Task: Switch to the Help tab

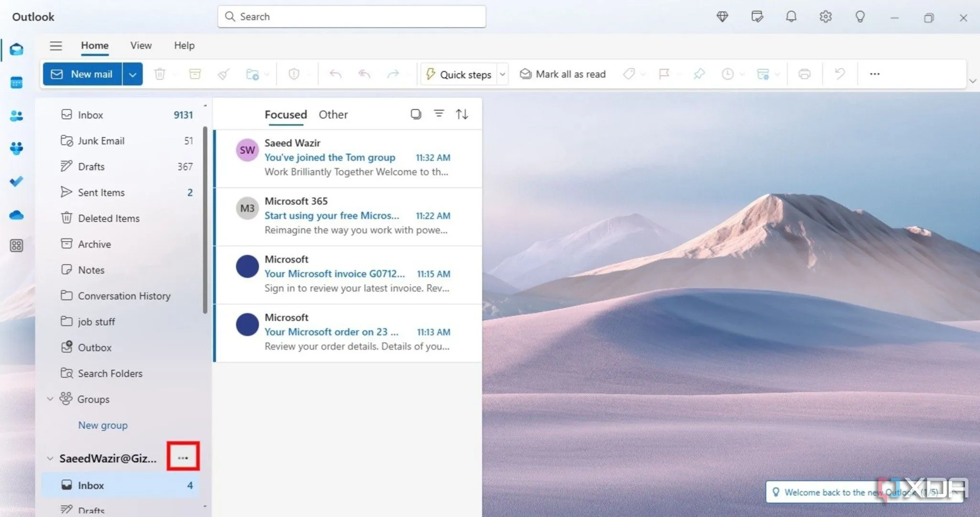Action: pos(184,45)
